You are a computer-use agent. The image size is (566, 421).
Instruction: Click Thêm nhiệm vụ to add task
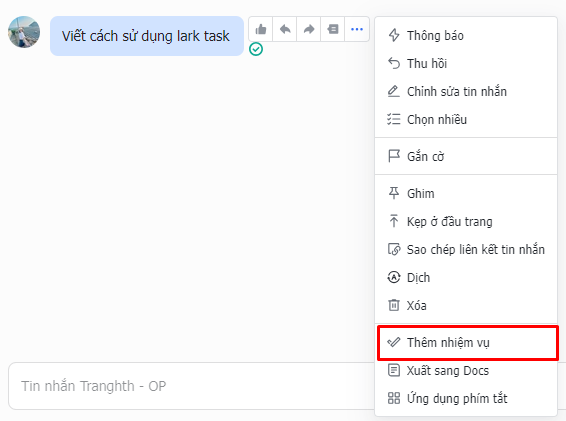(467, 343)
